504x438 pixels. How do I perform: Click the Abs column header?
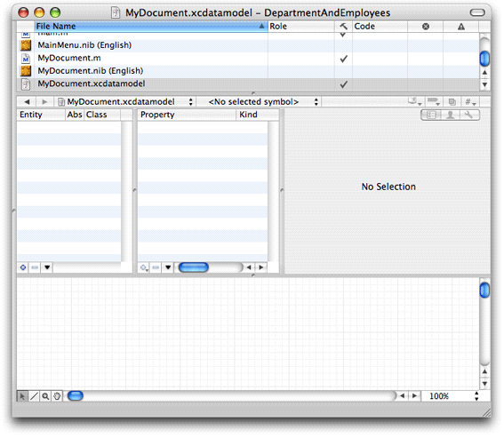pyautogui.click(x=75, y=115)
